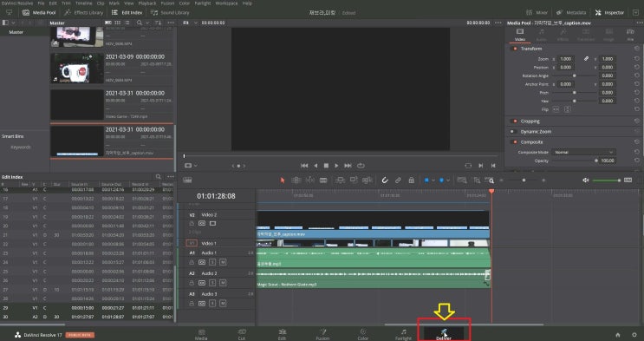Click the media pool sort icon
644x341 pixels.
159,23
